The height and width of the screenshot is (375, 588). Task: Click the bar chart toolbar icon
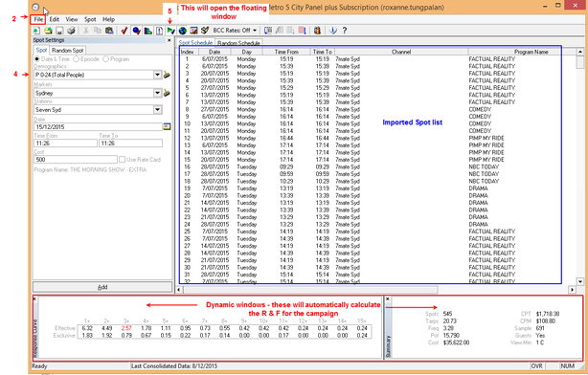[148, 31]
